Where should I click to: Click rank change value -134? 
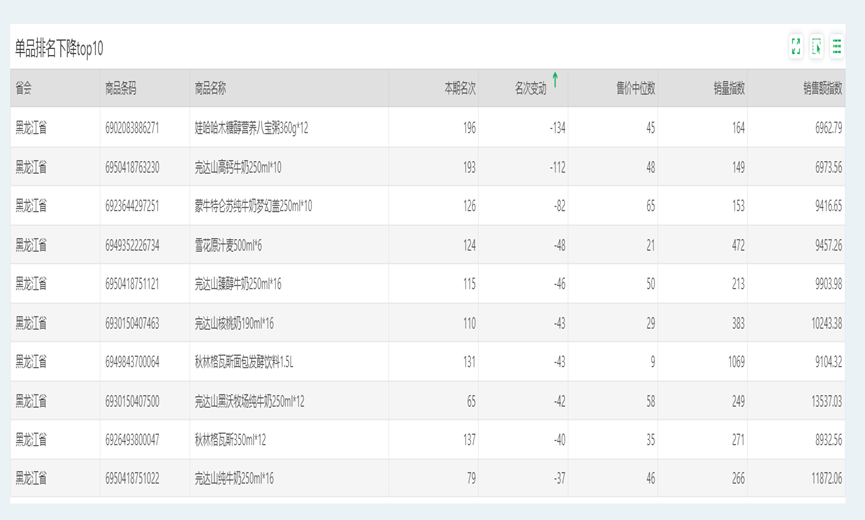[x=557, y=128]
